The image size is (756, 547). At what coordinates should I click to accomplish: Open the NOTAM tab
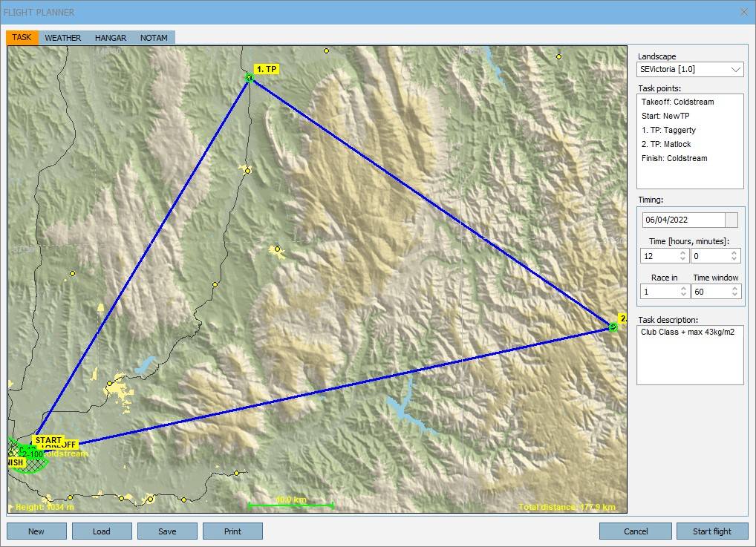point(154,38)
